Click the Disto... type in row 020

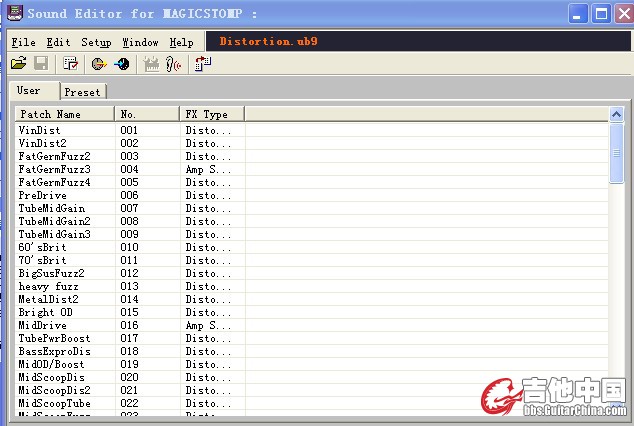[208, 377]
